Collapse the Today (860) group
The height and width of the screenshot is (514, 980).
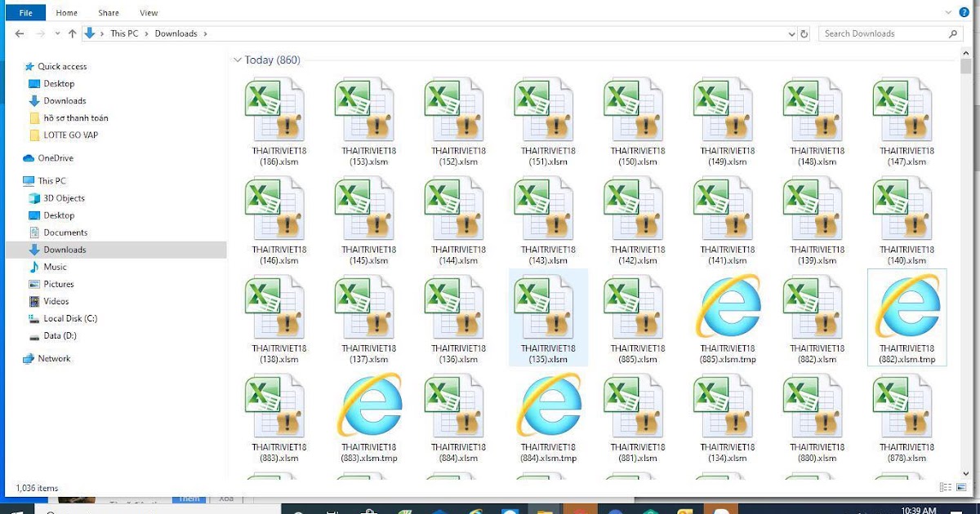click(x=238, y=60)
